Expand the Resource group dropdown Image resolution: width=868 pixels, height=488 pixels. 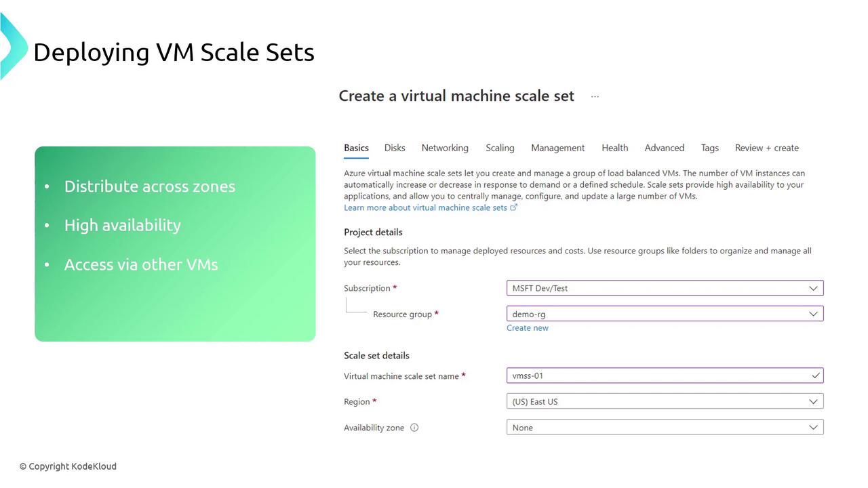665,314
